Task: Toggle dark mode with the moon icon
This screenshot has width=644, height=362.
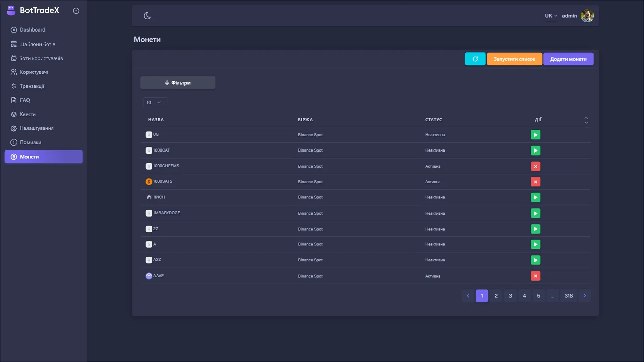Action: point(147,15)
